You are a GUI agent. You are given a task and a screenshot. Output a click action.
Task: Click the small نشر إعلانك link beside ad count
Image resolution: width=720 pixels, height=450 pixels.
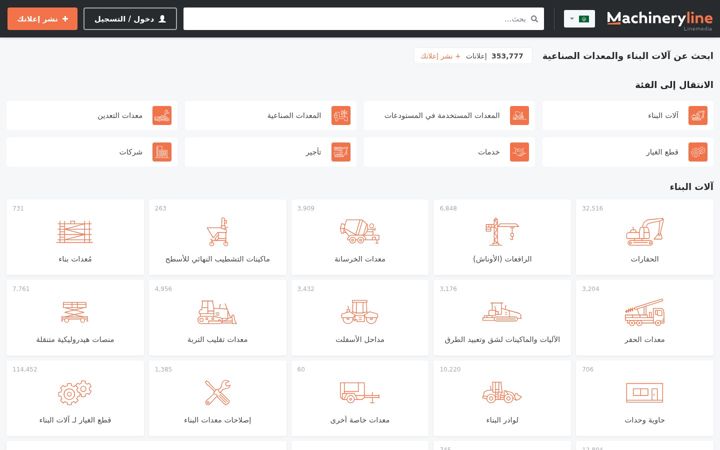coord(440,56)
